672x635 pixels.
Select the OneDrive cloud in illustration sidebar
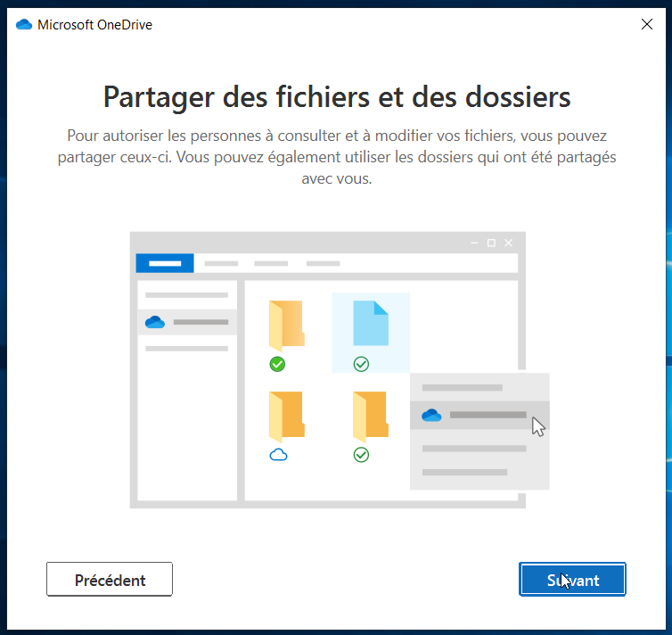pyautogui.click(x=155, y=322)
